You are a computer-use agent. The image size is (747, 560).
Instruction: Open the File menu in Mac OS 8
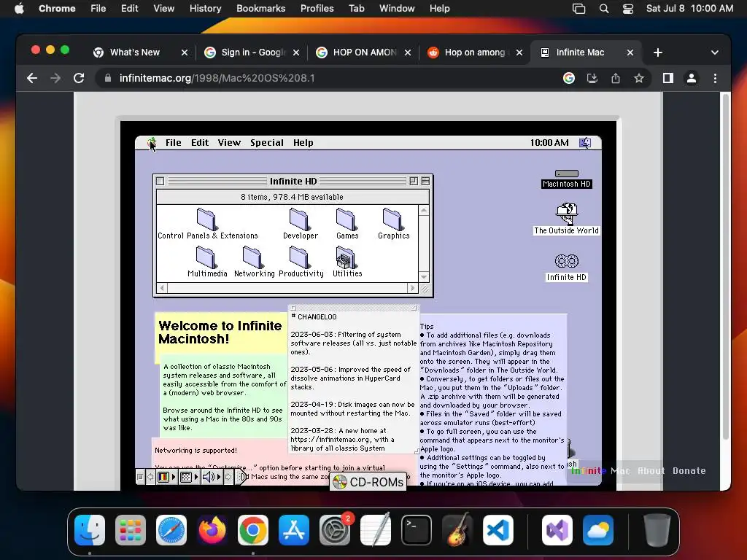(174, 142)
